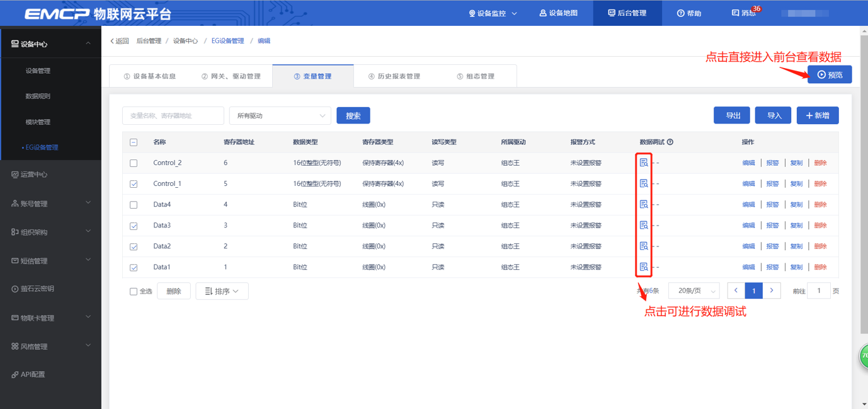Click the 设备监控 location icon
Image resolution: width=868 pixels, height=409 pixels.
[x=472, y=13]
